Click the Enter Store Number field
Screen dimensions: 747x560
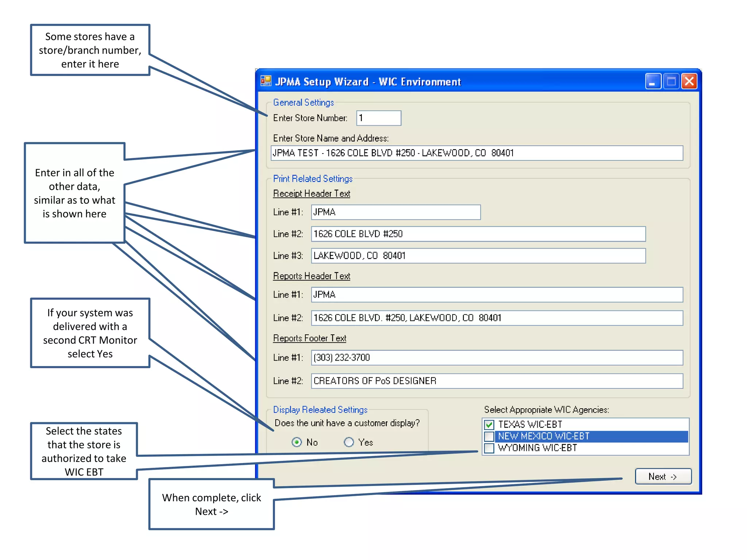click(x=379, y=118)
